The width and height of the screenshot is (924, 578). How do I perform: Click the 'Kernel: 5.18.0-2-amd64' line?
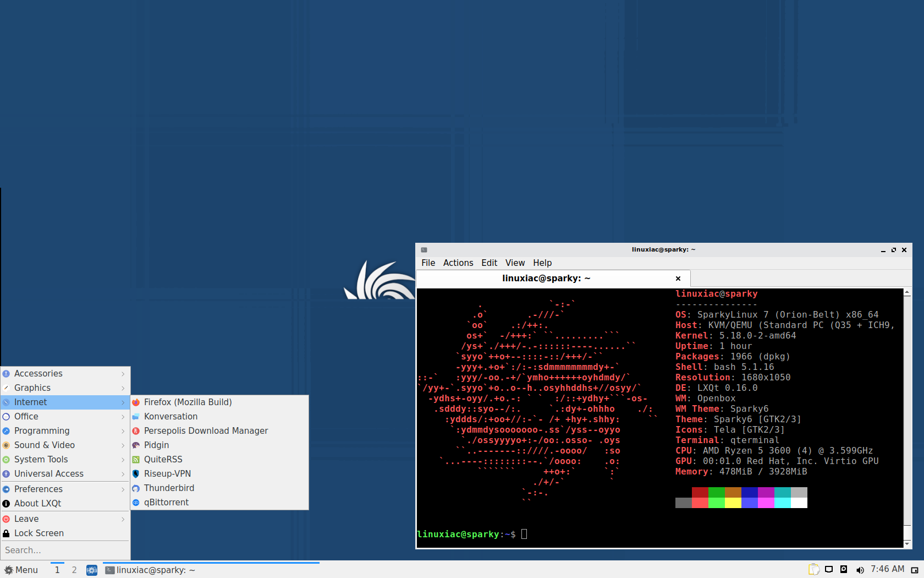tap(736, 336)
